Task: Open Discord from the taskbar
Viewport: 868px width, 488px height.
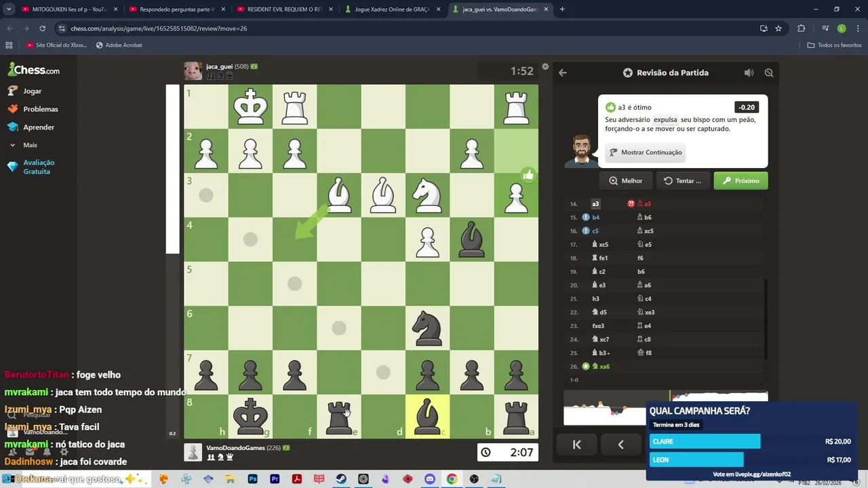Action: pyautogui.click(x=429, y=479)
